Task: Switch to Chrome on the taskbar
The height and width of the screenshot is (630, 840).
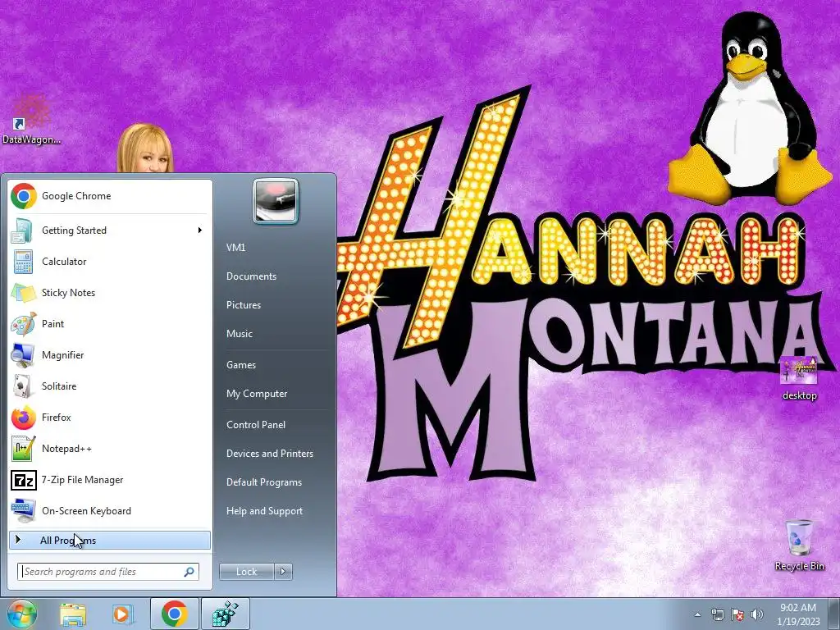Action: 175,614
